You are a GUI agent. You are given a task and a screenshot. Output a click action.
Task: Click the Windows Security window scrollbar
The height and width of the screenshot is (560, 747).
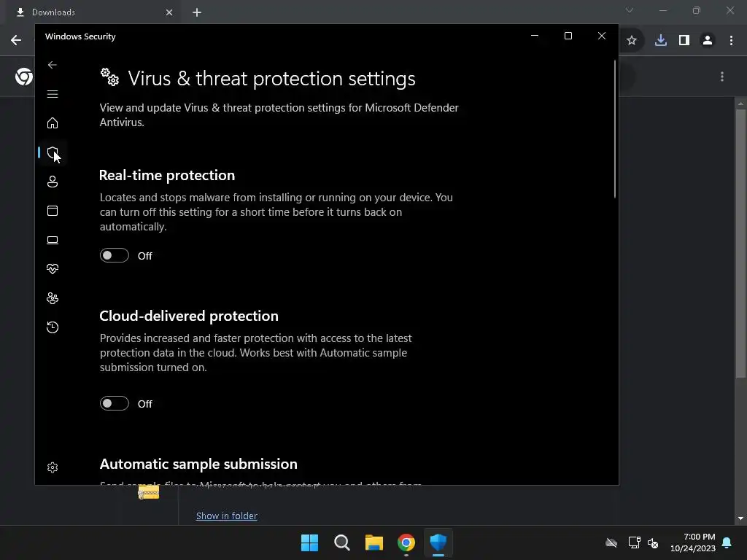[x=614, y=128]
